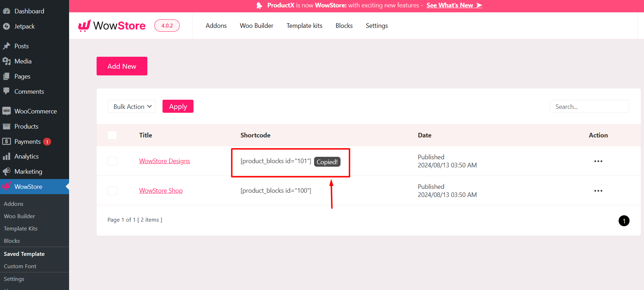Click the 4.0.2 version badge

(x=167, y=26)
